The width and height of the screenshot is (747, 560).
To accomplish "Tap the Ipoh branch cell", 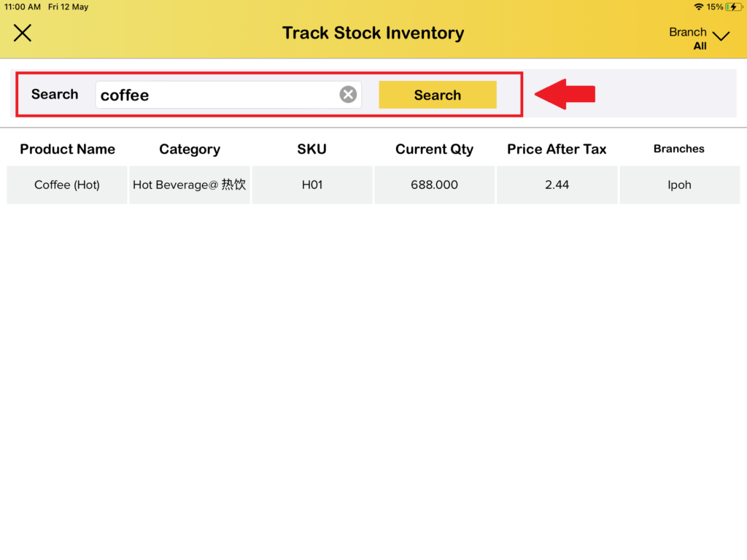I will pyautogui.click(x=678, y=185).
